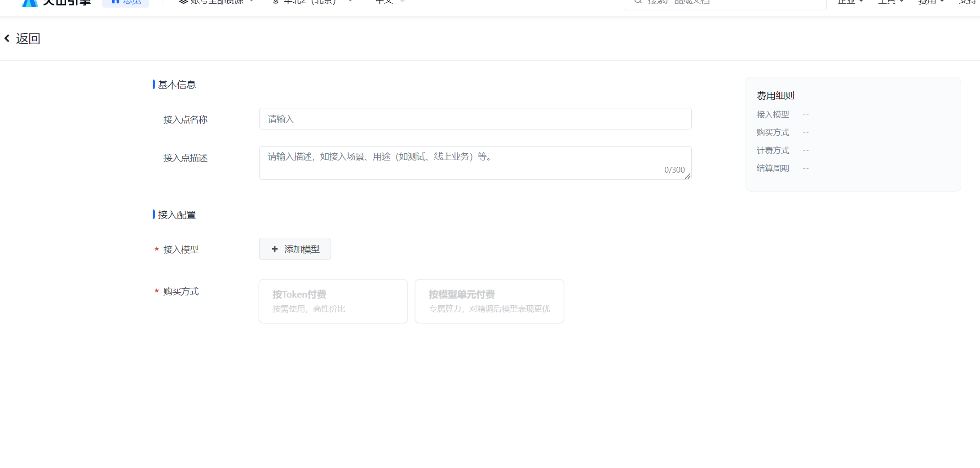Screen dimensions: 980x468
Task: Click the 添加模型 button
Action: click(295, 249)
